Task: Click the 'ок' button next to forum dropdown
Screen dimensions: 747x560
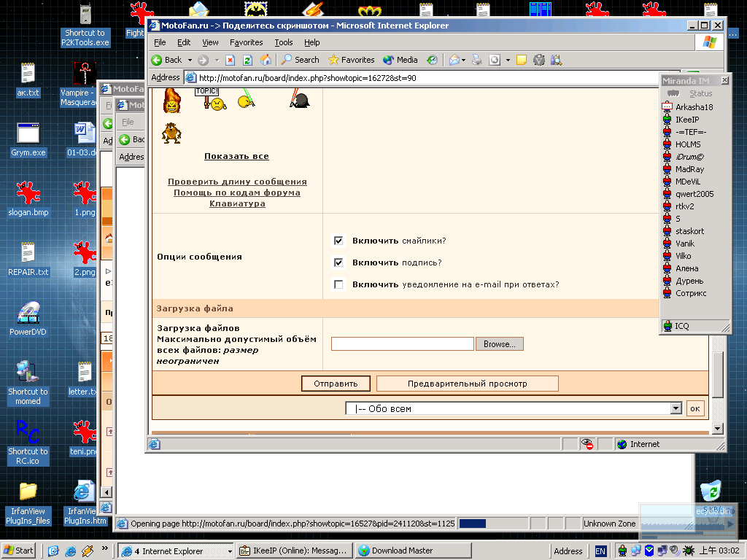Action: [x=695, y=408]
